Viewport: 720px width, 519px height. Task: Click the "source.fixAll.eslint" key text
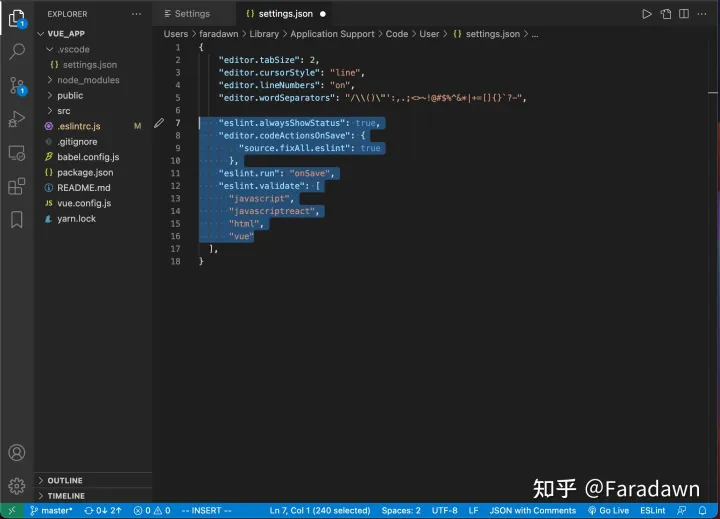click(x=294, y=148)
